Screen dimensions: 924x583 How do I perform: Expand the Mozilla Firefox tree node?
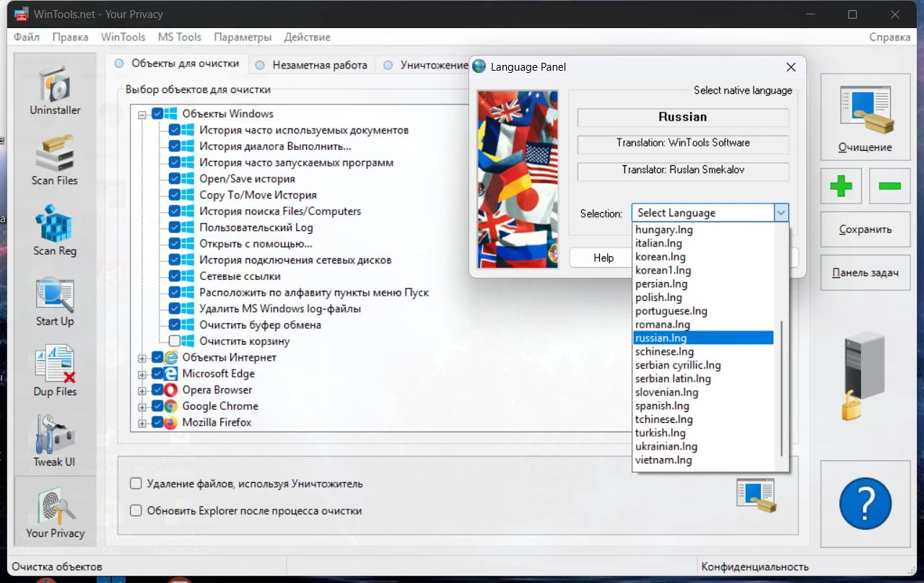click(x=142, y=423)
